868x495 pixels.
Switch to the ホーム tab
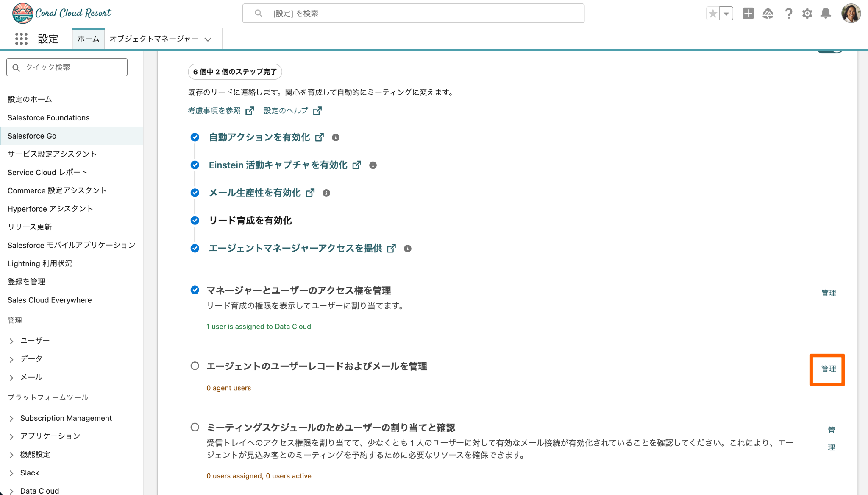click(88, 39)
